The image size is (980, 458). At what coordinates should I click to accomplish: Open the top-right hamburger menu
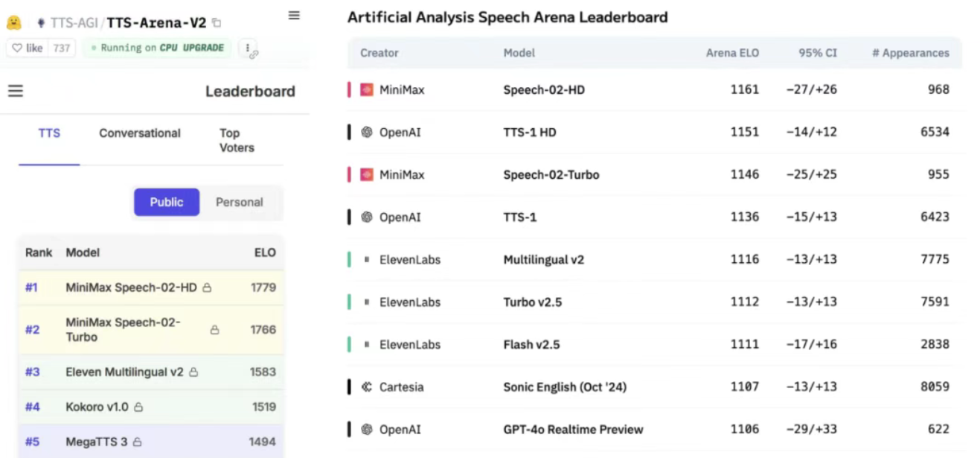[294, 16]
